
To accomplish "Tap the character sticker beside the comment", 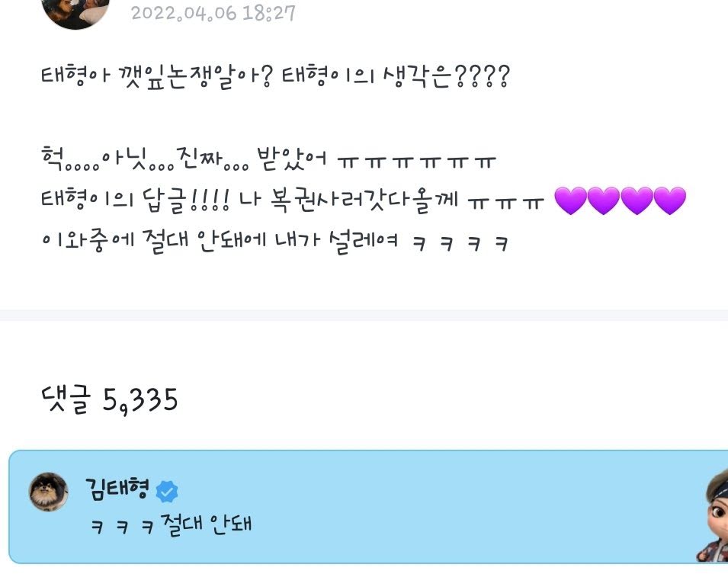I will click(713, 514).
